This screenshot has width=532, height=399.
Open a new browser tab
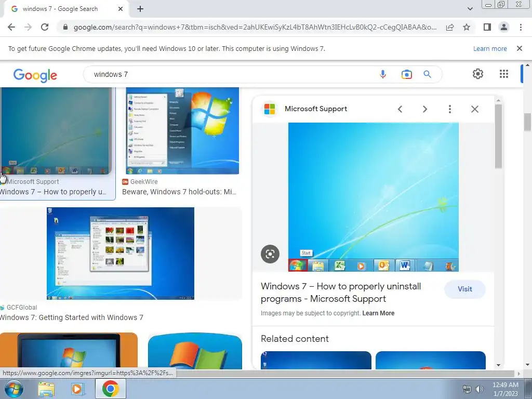[140, 9]
